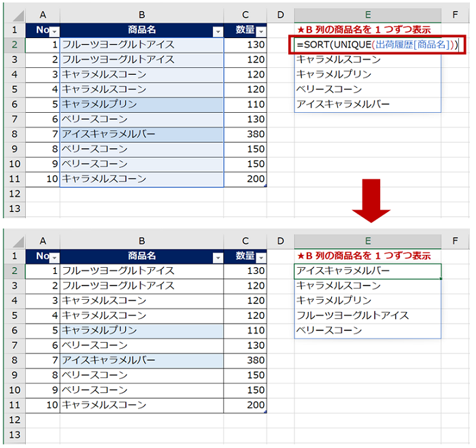The width and height of the screenshot is (476, 448).
Task: Click the red ★B 列 title in upper sheet
Action: (364, 30)
